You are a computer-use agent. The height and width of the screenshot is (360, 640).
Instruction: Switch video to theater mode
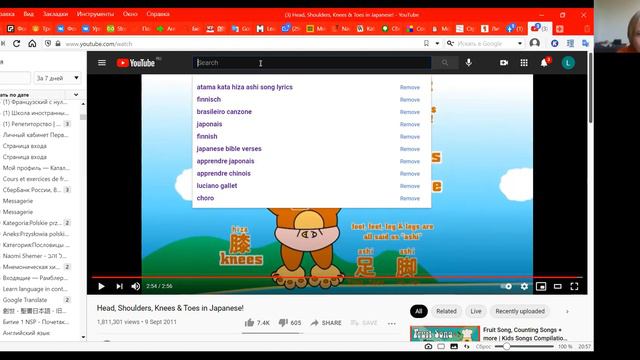click(x=558, y=286)
